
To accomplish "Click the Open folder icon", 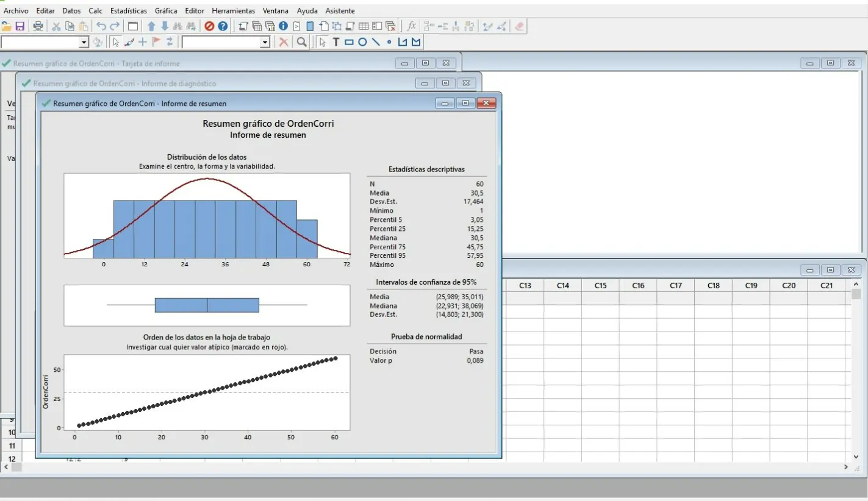I will point(7,26).
